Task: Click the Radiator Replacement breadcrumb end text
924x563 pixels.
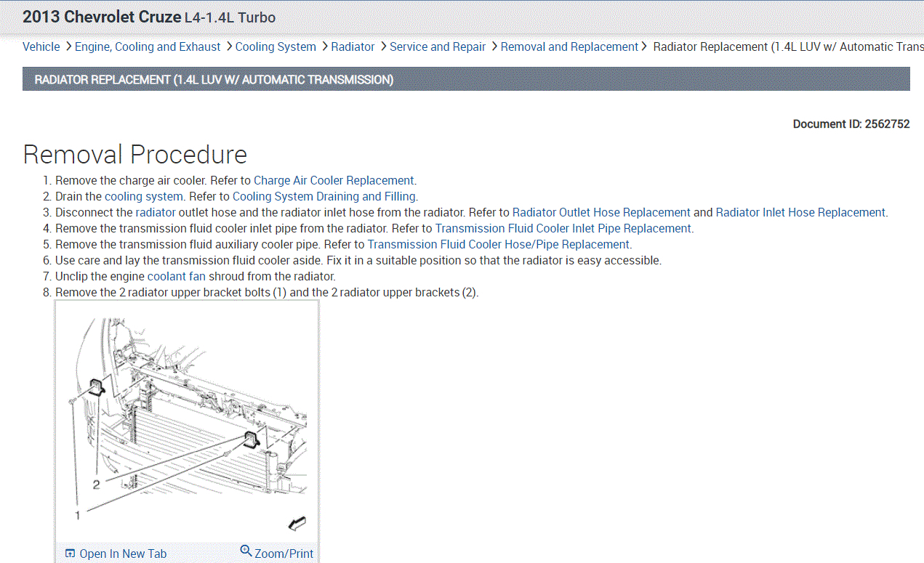Action: 788,46
